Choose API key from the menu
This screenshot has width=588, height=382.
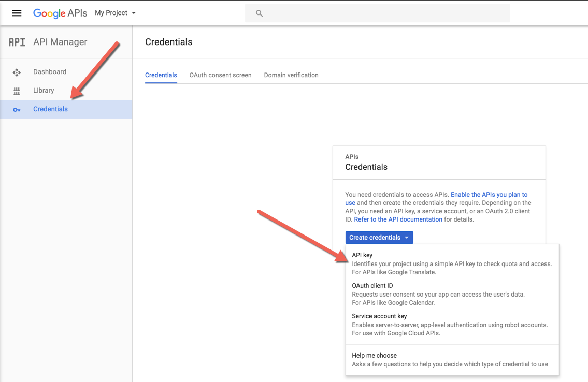click(452, 263)
